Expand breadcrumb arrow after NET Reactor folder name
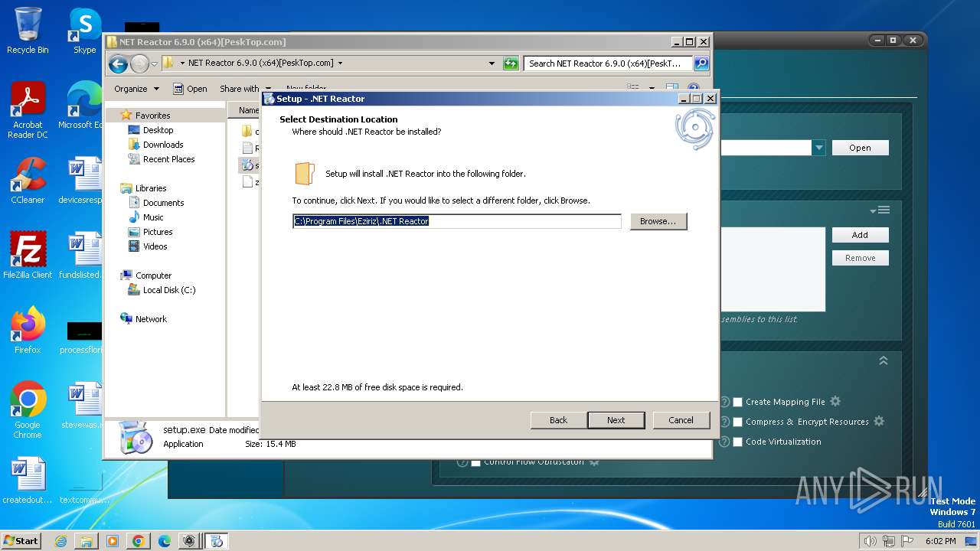Image resolution: width=980 pixels, height=551 pixels. point(340,64)
